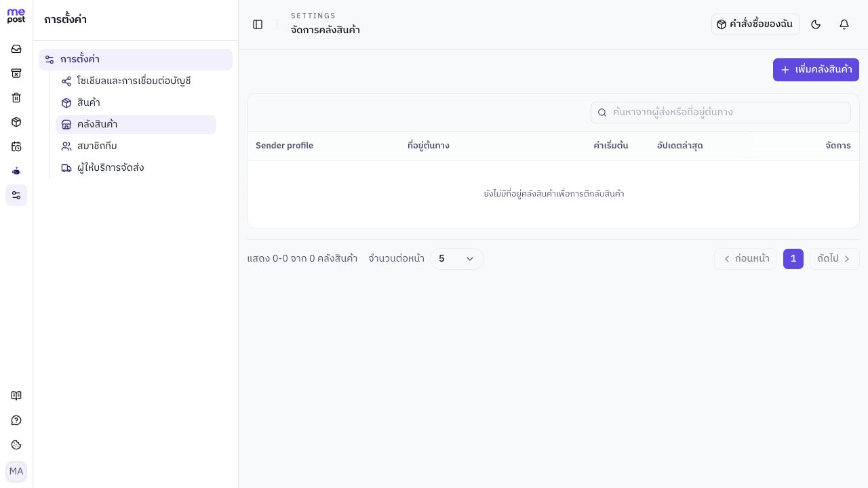Click the อัปเดตล่าสุด column header
This screenshot has height=488, width=868.
point(679,146)
